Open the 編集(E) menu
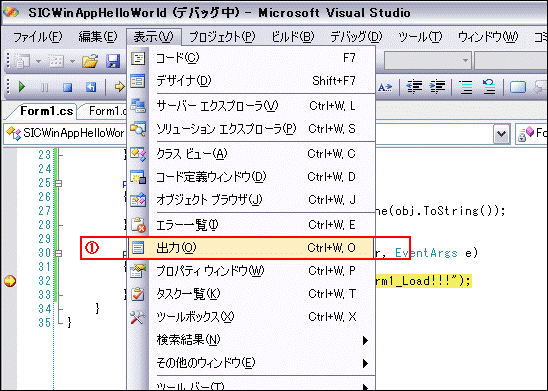Image resolution: width=548 pixels, height=391 pixels. point(98,37)
